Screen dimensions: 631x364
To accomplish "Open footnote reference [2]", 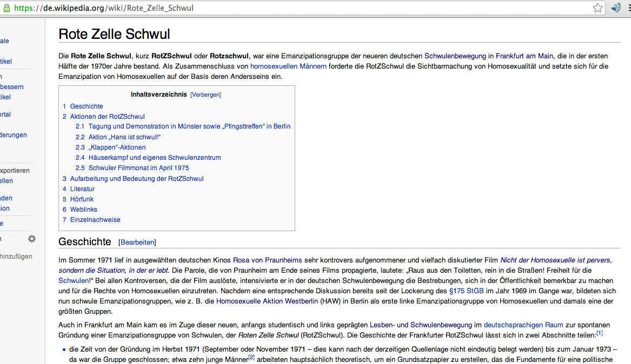I will (x=251, y=358).
